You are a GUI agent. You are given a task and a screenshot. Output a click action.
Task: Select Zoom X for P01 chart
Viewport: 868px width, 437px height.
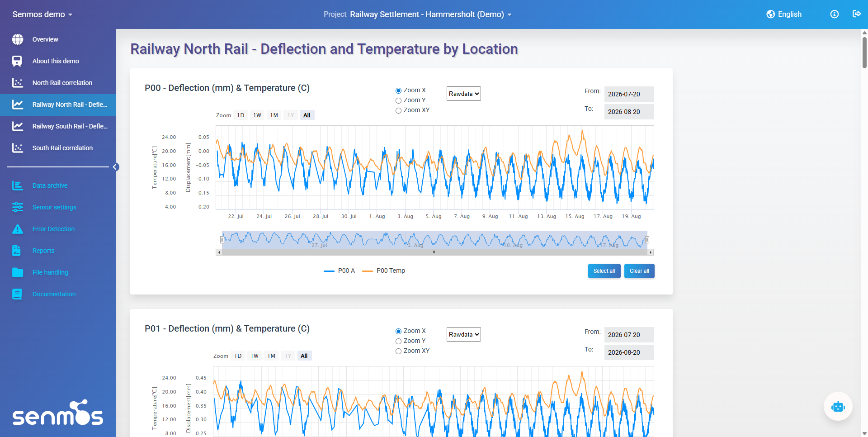click(x=398, y=332)
